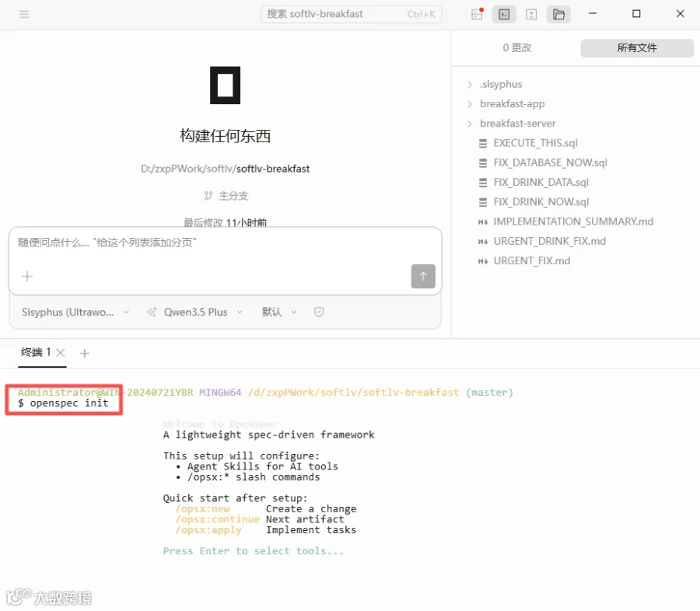Viewport: 700px width, 611px height.
Task: Switch to the 所有文件 tab
Action: 636,47
